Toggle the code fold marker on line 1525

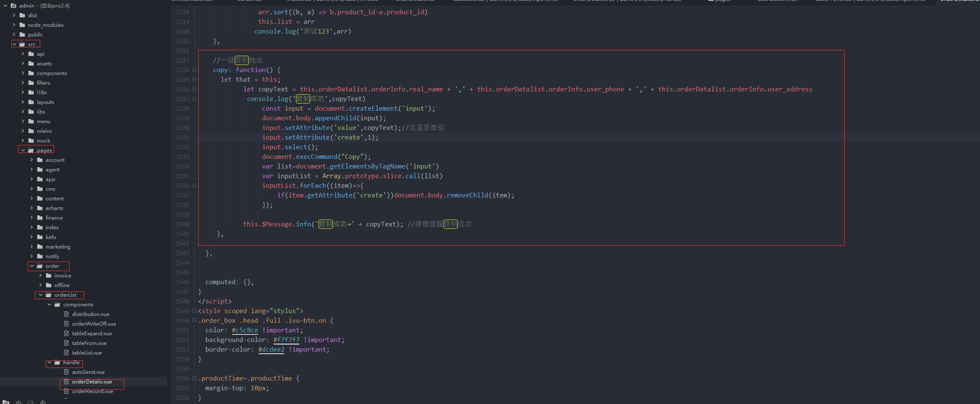(194, 79)
